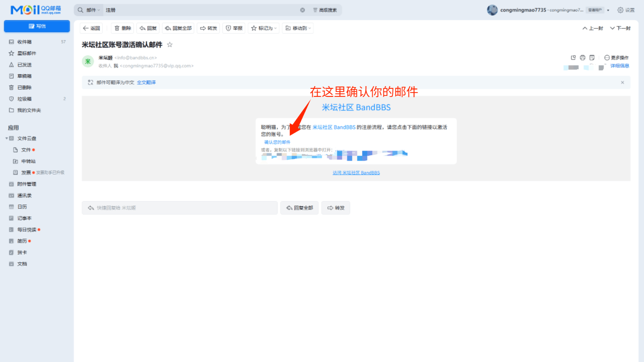Click the settings gear icon

[x=620, y=10]
